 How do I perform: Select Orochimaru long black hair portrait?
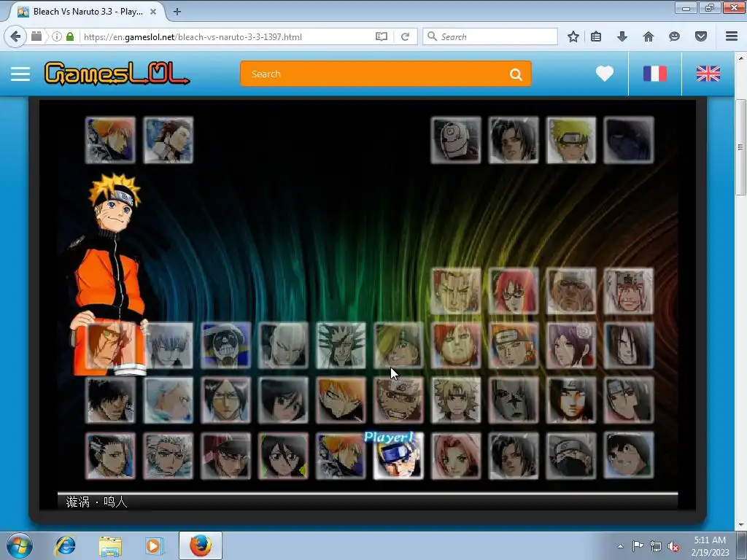629,346
